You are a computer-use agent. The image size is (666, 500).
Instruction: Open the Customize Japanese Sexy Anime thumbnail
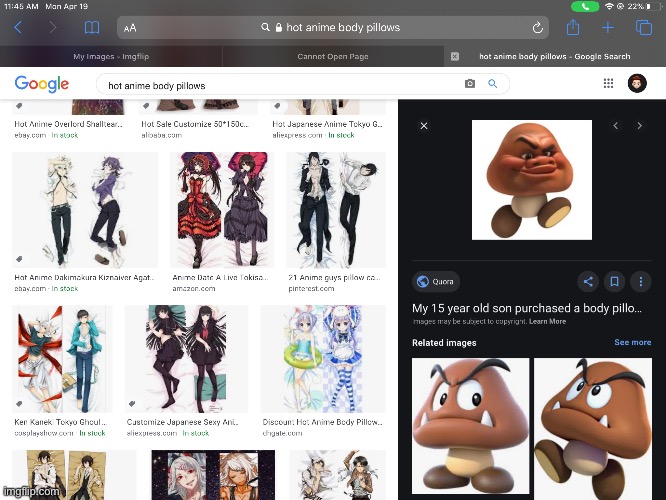[x=186, y=359]
